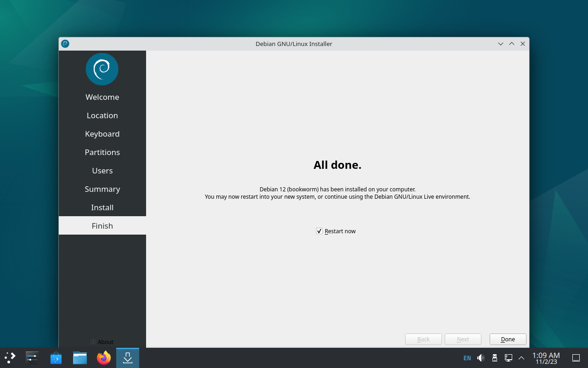
Task: Launch the Discover software store
Action: [56, 357]
